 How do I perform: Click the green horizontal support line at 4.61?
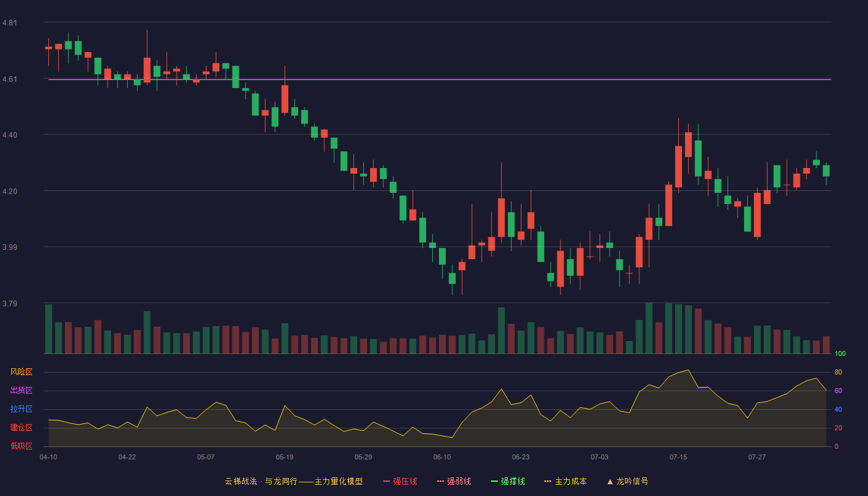(x=440, y=79)
